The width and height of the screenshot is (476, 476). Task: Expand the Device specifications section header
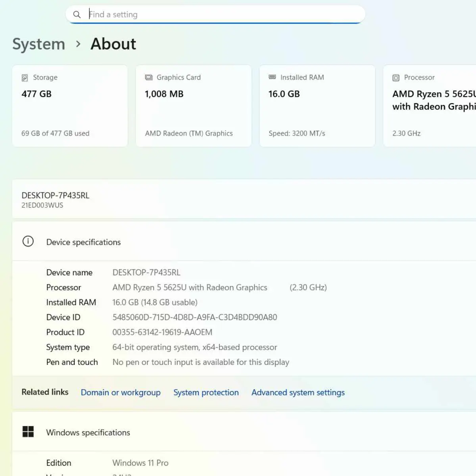pyautogui.click(x=244, y=242)
